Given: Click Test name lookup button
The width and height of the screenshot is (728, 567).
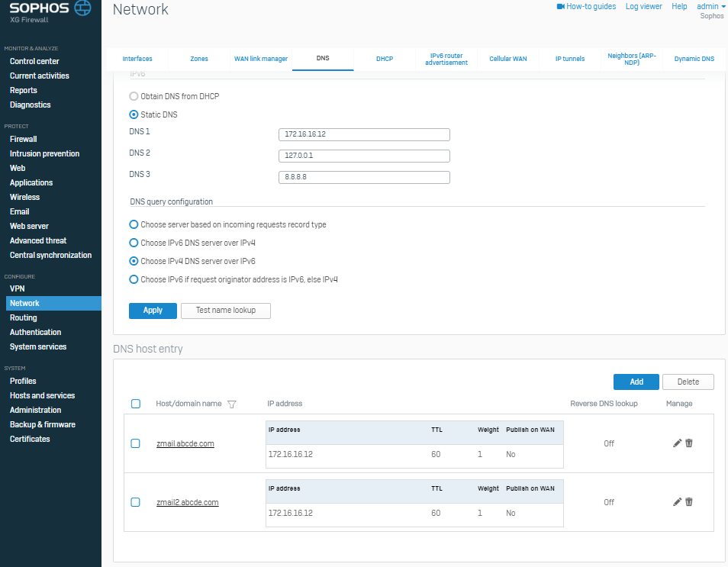Looking at the screenshot, I should [226, 311].
